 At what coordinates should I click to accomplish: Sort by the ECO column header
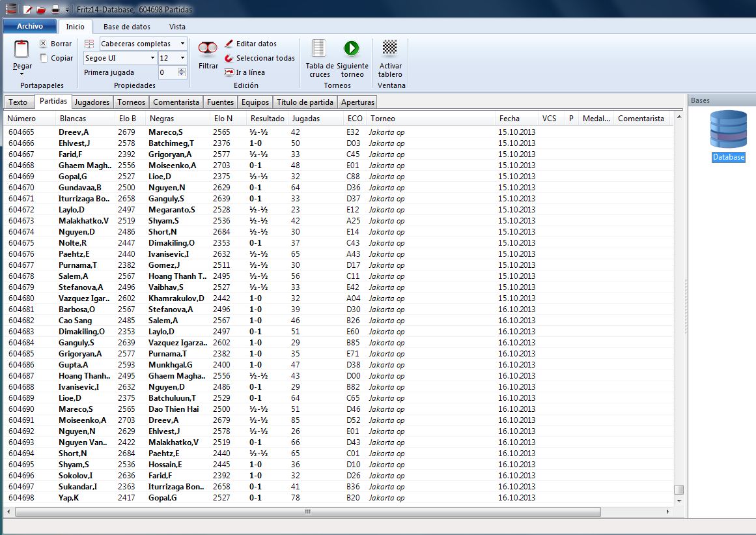click(355, 118)
